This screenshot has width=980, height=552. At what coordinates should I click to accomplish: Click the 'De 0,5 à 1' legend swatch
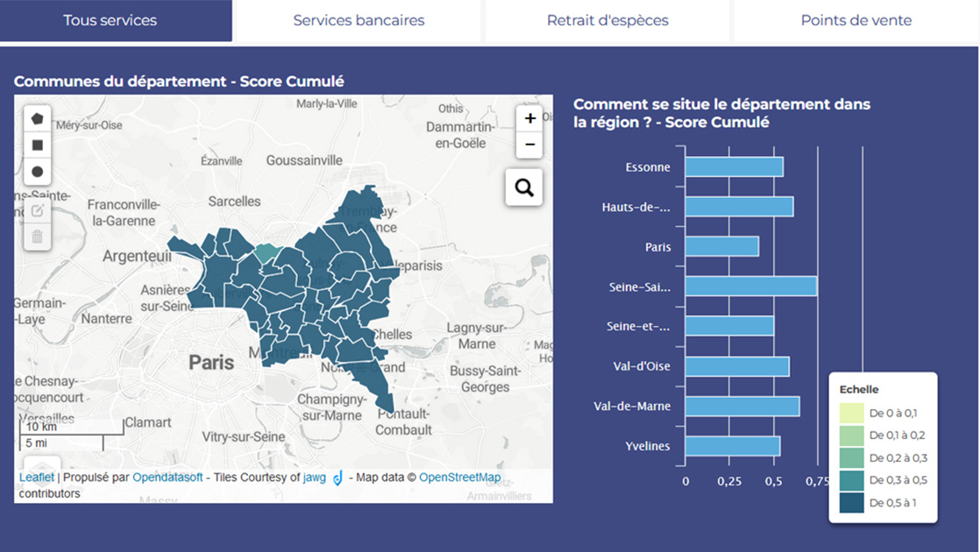pos(851,503)
